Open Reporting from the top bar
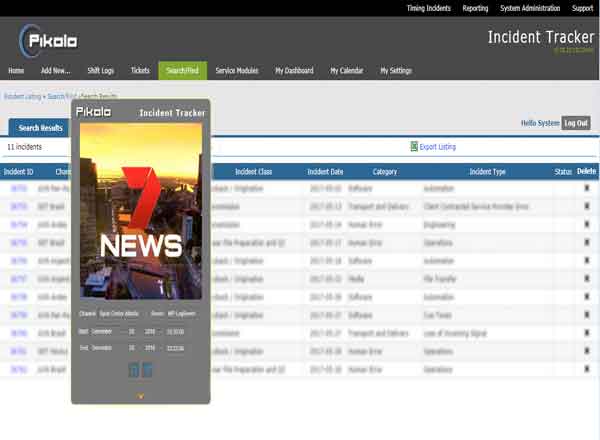 (475, 8)
